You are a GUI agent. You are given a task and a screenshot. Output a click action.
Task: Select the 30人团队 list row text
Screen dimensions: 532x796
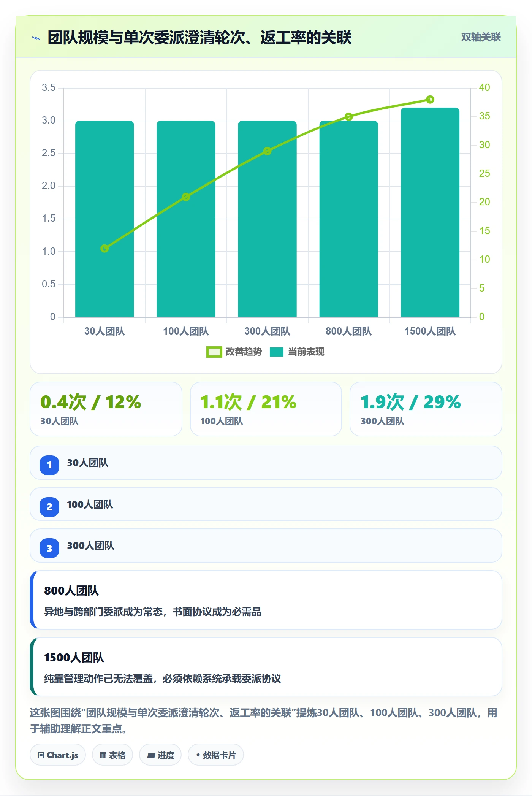(x=88, y=463)
